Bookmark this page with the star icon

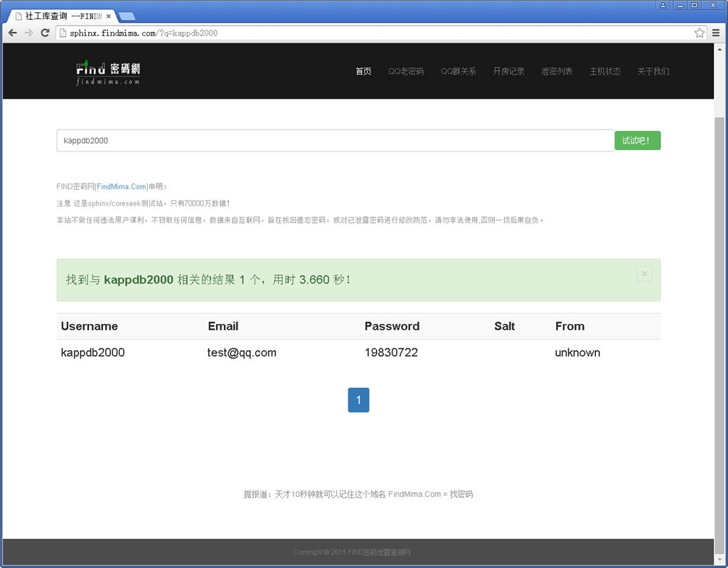click(x=700, y=33)
